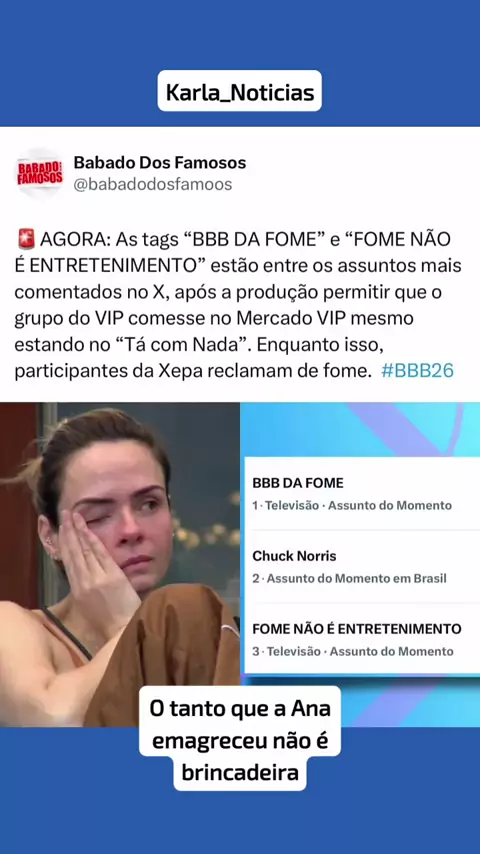The width and height of the screenshot is (480, 854).
Task: Click the red siren emoji in tweet
Action: (x=26, y=239)
